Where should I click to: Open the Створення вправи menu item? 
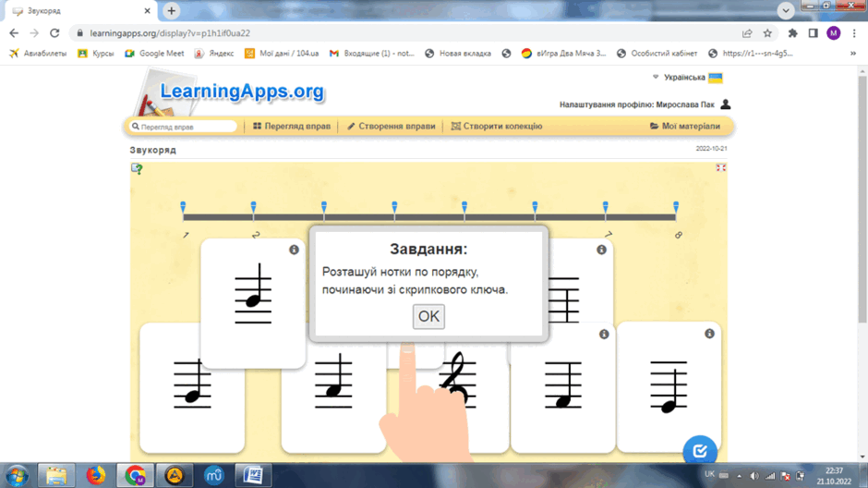(391, 127)
